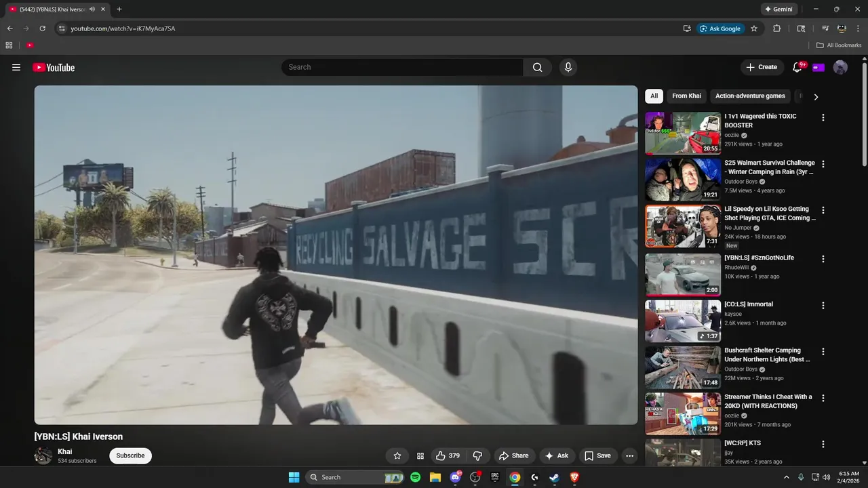Open options for 'Bushcraft Shelter Camping' video

tap(823, 352)
